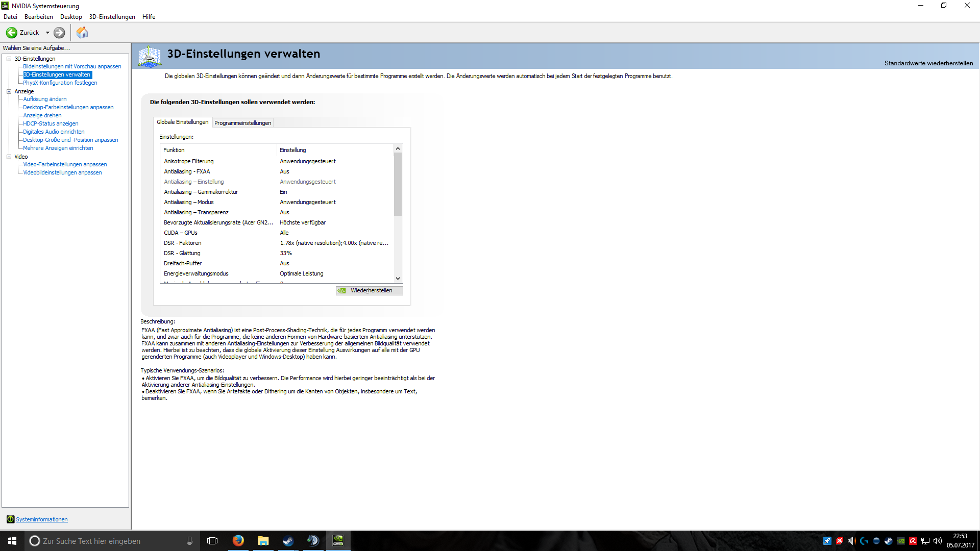Click the settings list scroll-down arrow

(398, 279)
